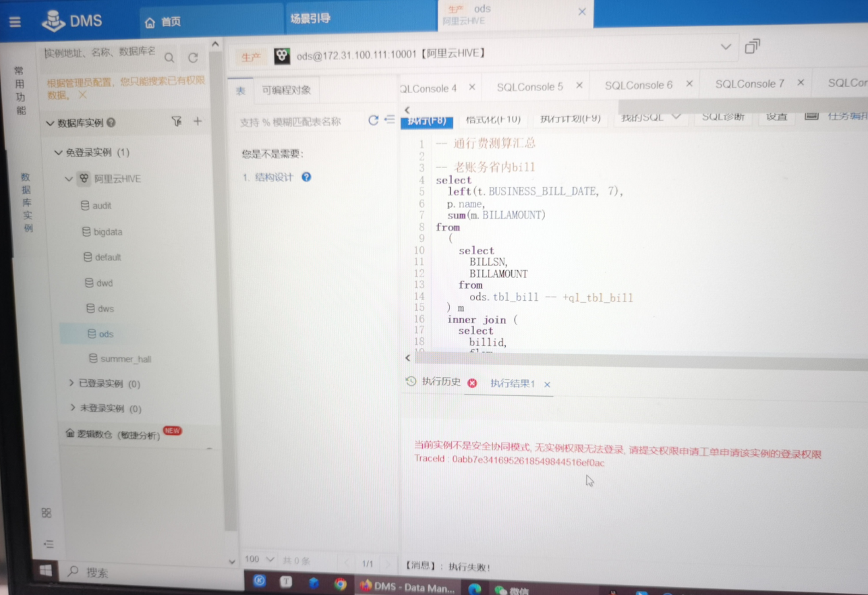Open the help icon beside 数据库实例

pos(111,123)
